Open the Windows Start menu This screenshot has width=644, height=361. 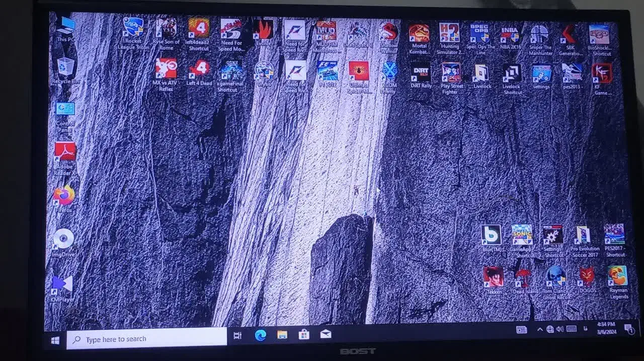[x=55, y=340]
